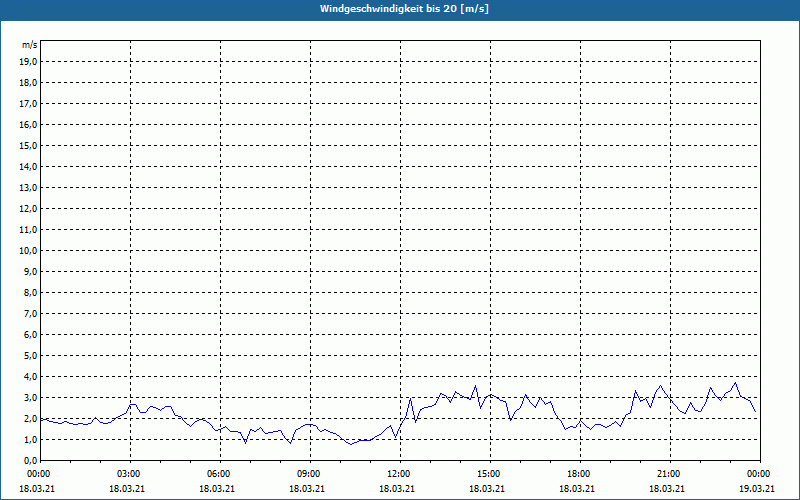Select the 4,0 y-axis label

[31, 377]
